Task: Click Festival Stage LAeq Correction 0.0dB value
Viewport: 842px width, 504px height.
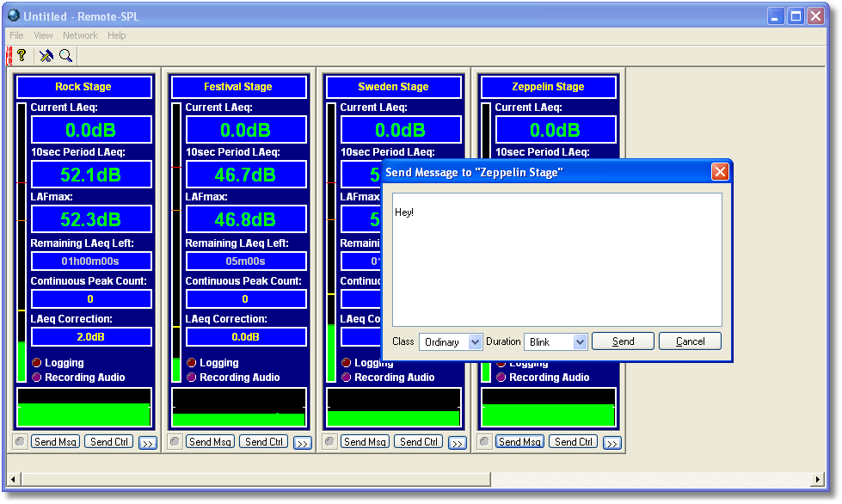Action: click(x=246, y=337)
